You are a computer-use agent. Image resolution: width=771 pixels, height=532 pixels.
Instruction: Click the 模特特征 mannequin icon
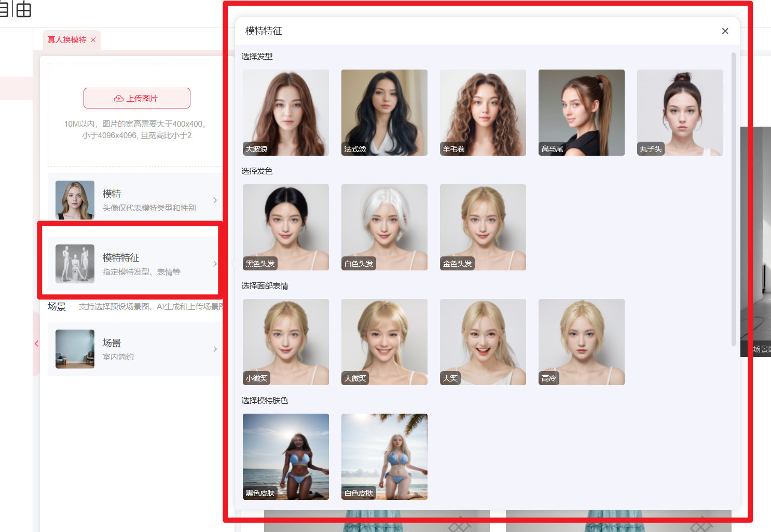(x=75, y=264)
